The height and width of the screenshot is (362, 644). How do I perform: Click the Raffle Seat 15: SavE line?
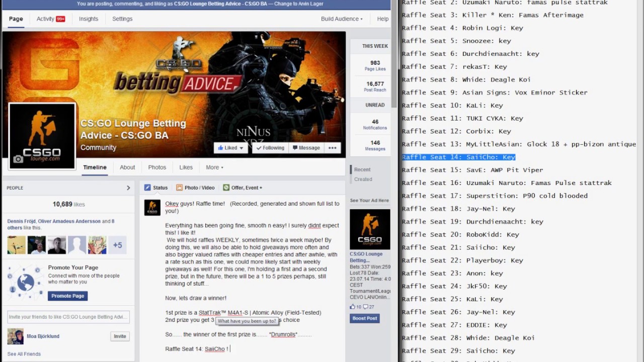[472, 170]
